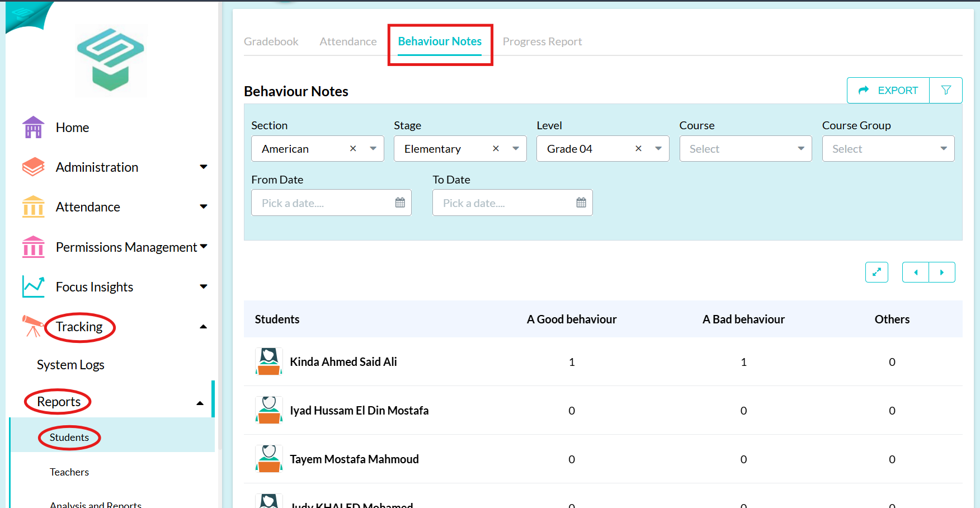
Task: Click the To Date input field
Action: click(x=512, y=203)
